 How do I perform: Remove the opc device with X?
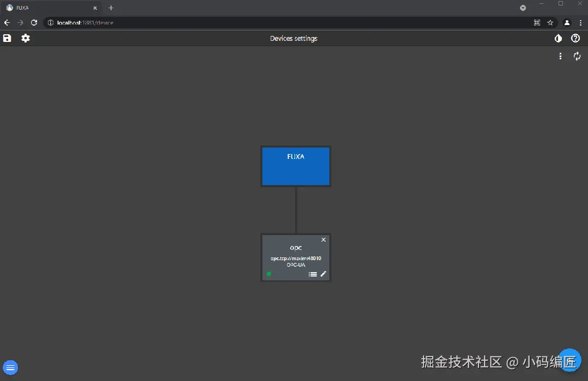point(323,240)
